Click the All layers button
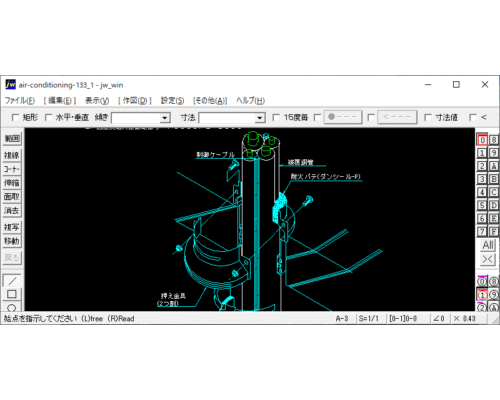500x400 pixels. tap(488, 245)
